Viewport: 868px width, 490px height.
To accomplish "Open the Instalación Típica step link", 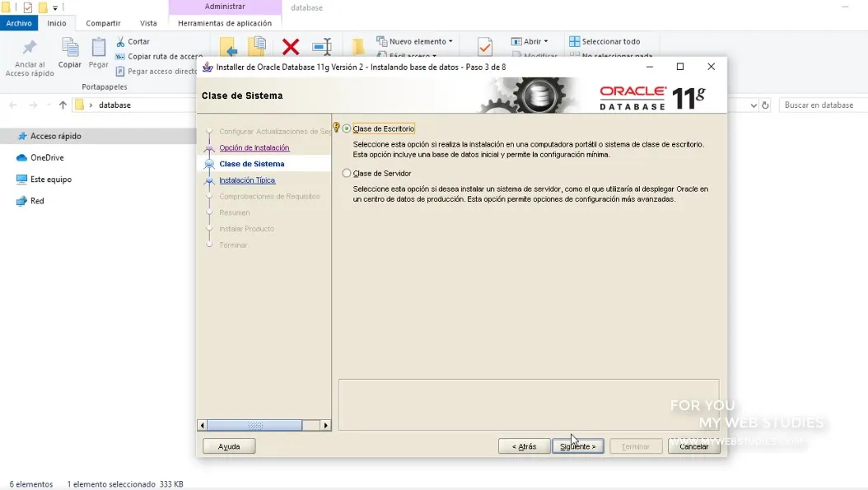I will (247, 180).
